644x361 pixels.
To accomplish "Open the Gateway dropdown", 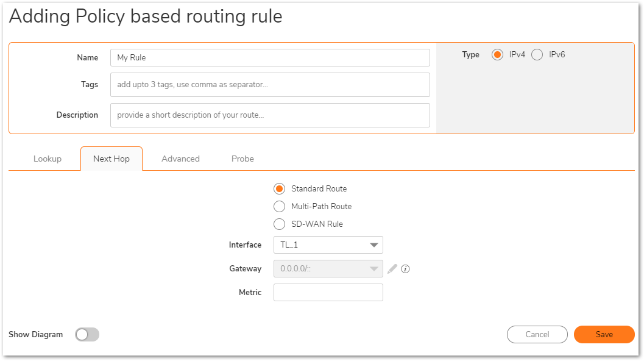I will (x=328, y=268).
